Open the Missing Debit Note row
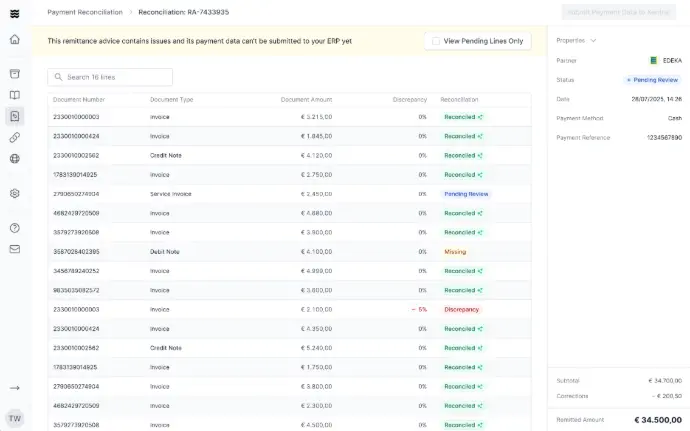690x431 pixels. click(289, 252)
